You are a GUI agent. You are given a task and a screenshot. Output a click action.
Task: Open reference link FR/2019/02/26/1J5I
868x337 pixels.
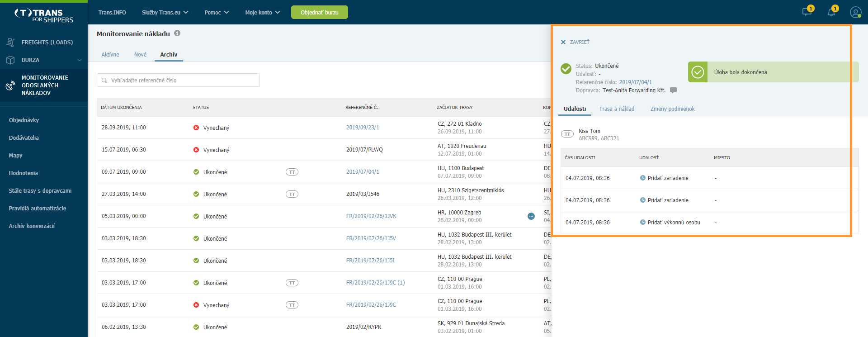click(x=370, y=261)
